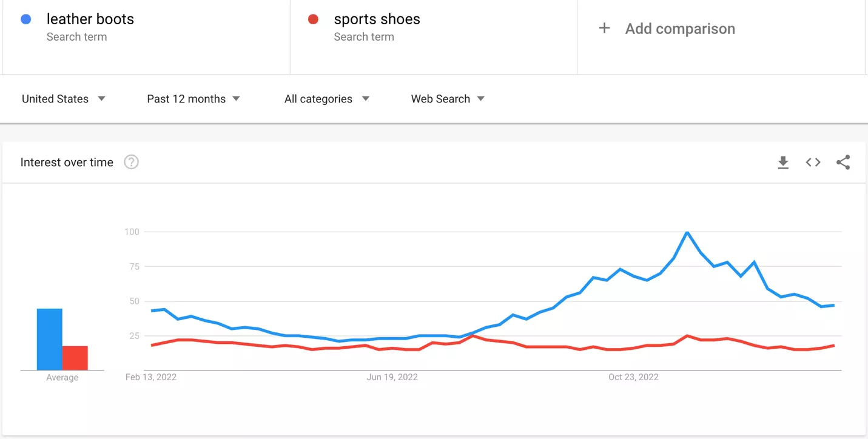The width and height of the screenshot is (868, 439).
Task: Click the Jun 19, 2022 date label
Action: (x=392, y=377)
